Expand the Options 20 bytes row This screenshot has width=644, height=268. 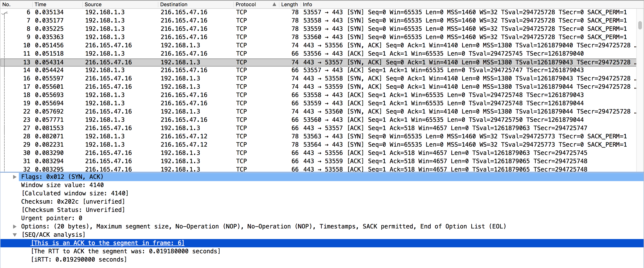coord(15,226)
